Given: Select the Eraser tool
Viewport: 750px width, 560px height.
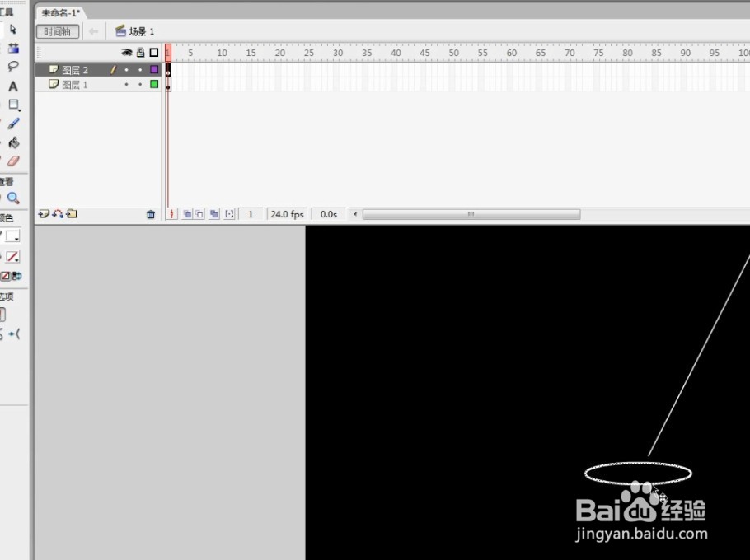Looking at the screenshot, I should pos(13,161).
